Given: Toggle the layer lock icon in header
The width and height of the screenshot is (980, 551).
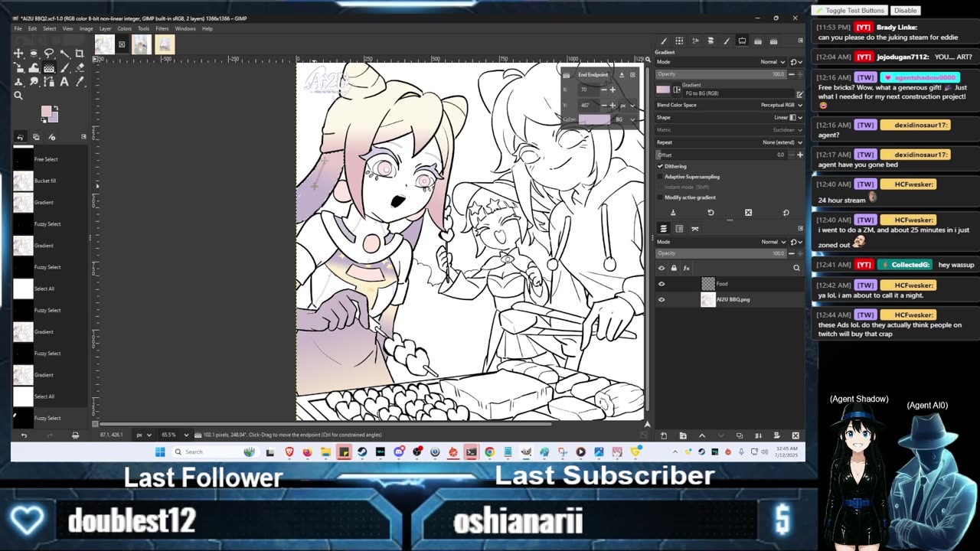Looking at the screenshot, I should pos(674,268).
